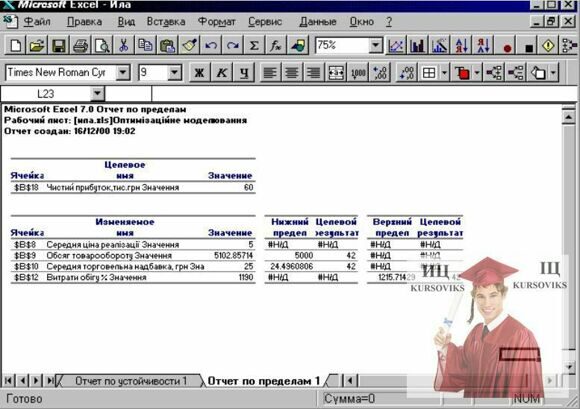Toggle bold with the Ж button
The image size is (580, 409).
(199, 72)
